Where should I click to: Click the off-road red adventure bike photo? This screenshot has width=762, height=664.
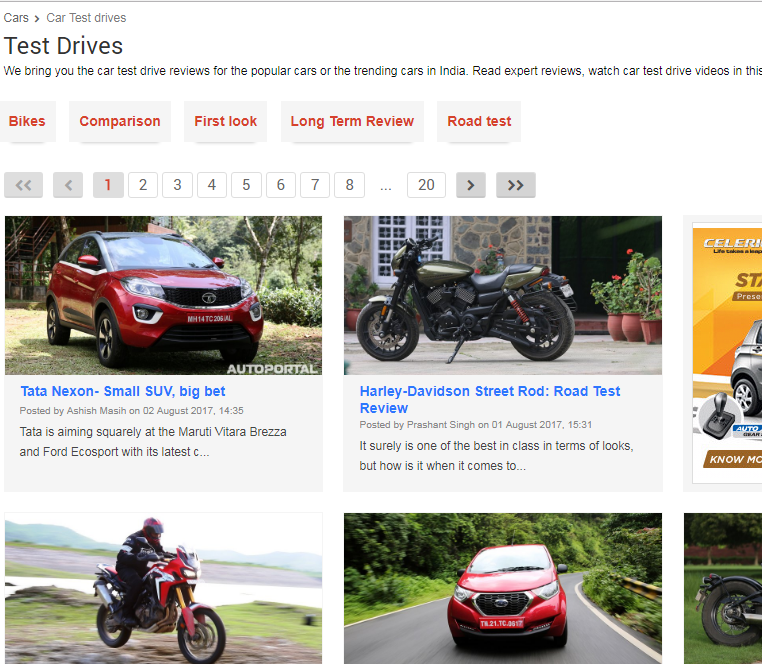(x=163, y=589)
